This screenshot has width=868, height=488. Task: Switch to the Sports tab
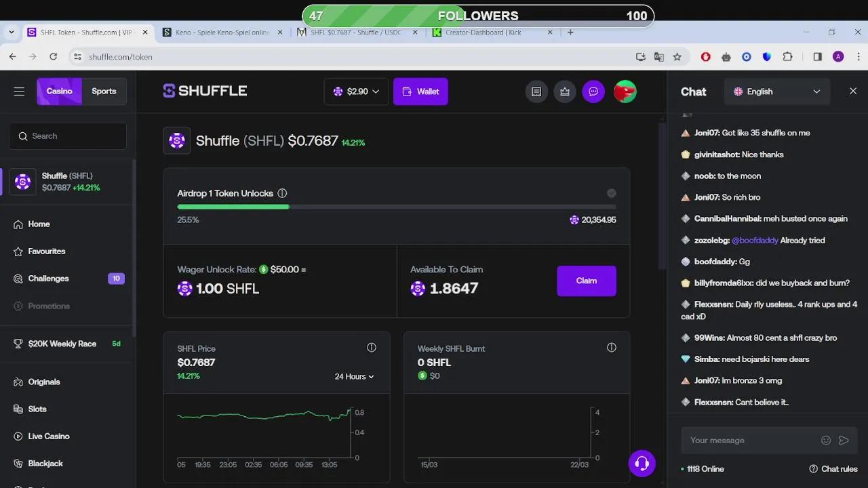pos(104,91)
